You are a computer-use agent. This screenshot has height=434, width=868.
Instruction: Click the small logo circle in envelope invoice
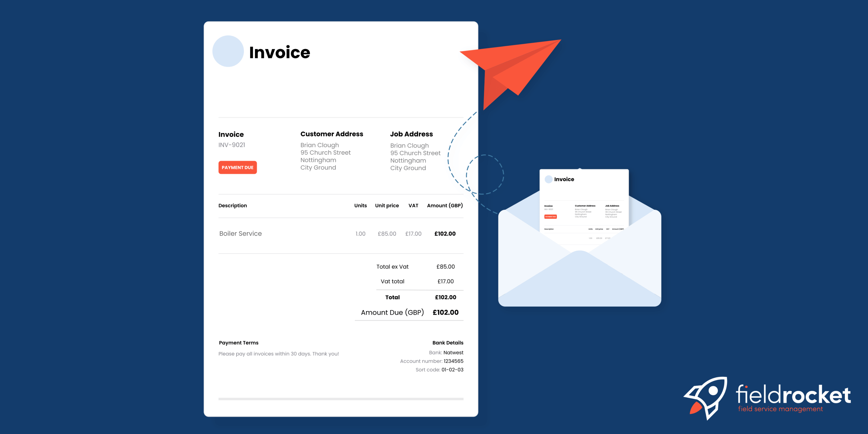pyautogui.click(x=548, y=179)
